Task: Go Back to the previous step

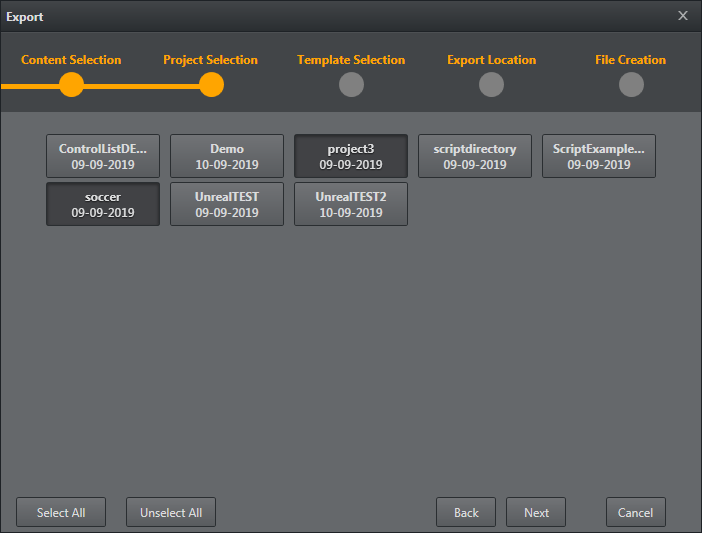Action: 466,512
